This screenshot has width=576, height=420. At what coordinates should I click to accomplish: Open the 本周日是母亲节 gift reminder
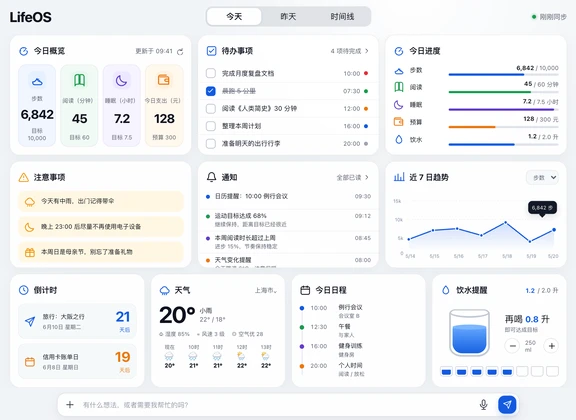[x=101, y=252]
